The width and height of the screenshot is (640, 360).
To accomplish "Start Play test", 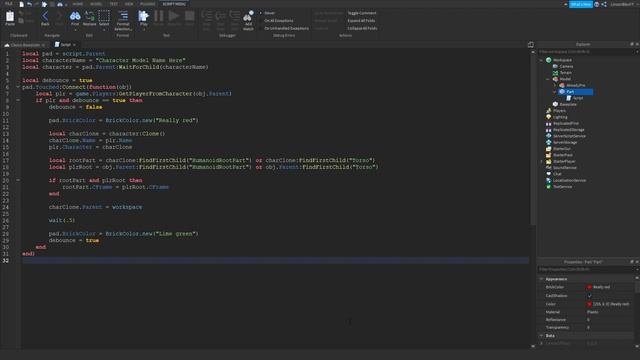I will point(143,16).
